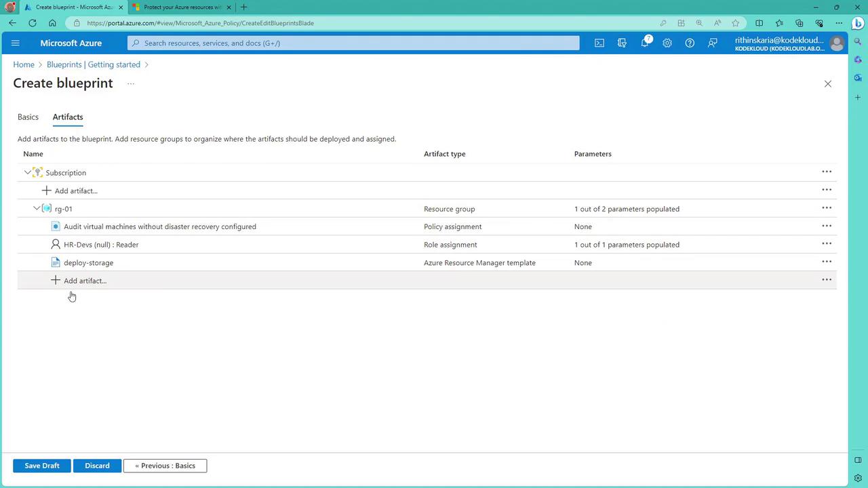Focus the Search resources, services, and docs box

pyautogui.click(x=353, y=43)
